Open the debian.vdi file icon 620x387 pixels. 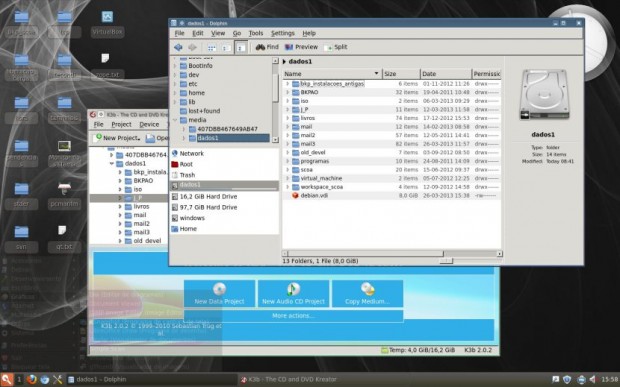tap(295, 195)
